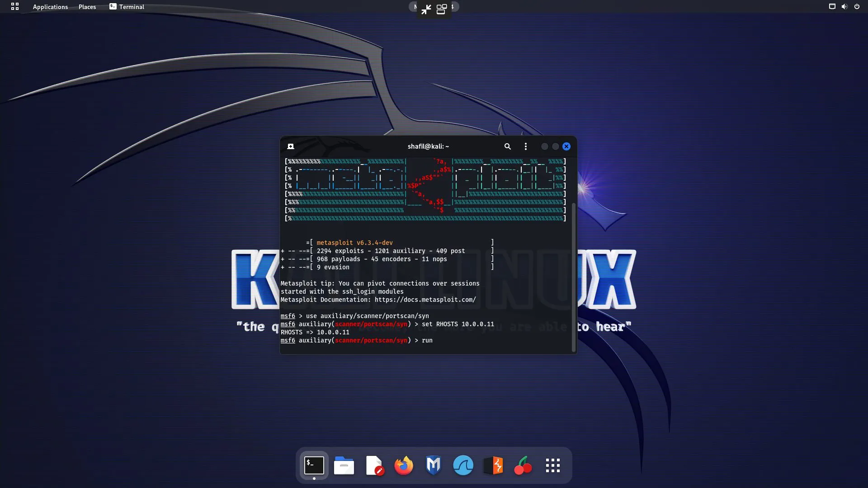868x488 pixels.
Task: Open the power menu icon top-right
Action: click(x=857, y=6)
